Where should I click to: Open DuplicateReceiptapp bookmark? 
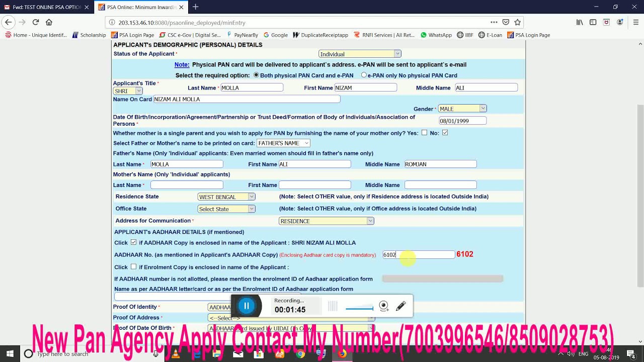[x=320, y=35]
